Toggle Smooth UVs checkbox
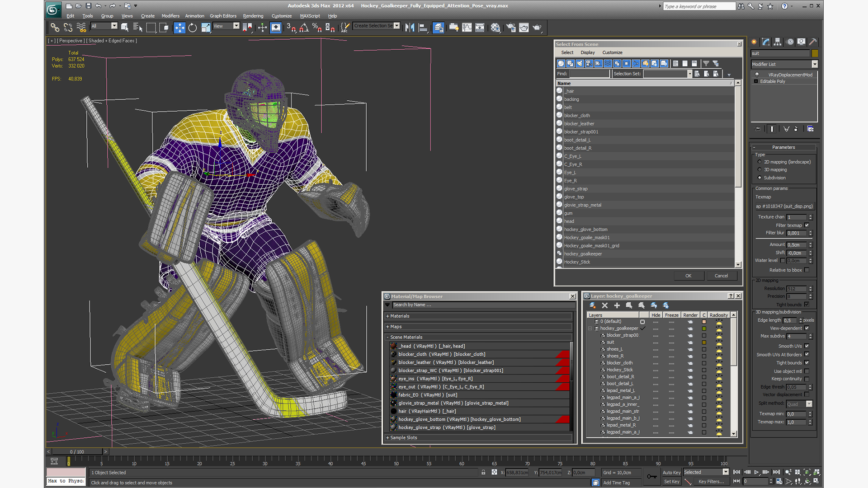This screenshot has height=488, width=868. [807, 346]
